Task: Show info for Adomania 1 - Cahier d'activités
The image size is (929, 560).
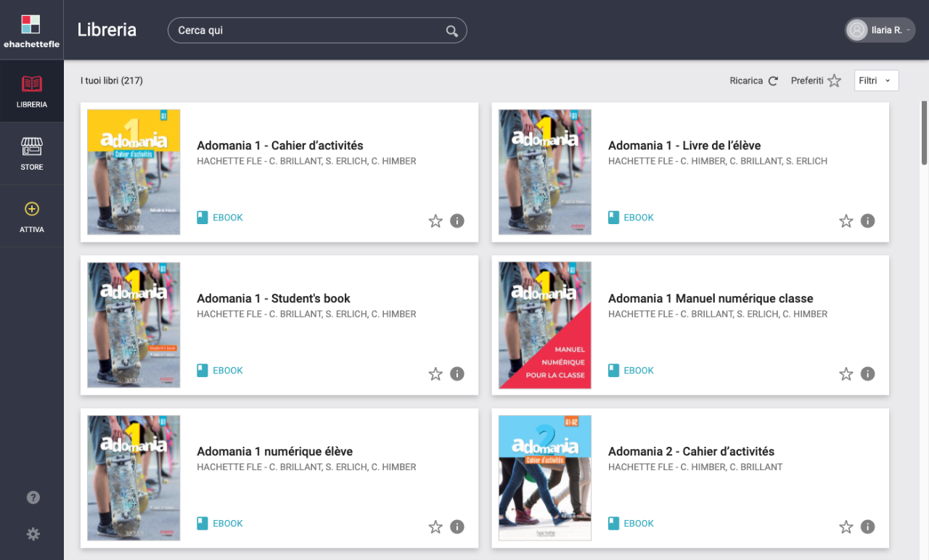Action: point(457,221)
